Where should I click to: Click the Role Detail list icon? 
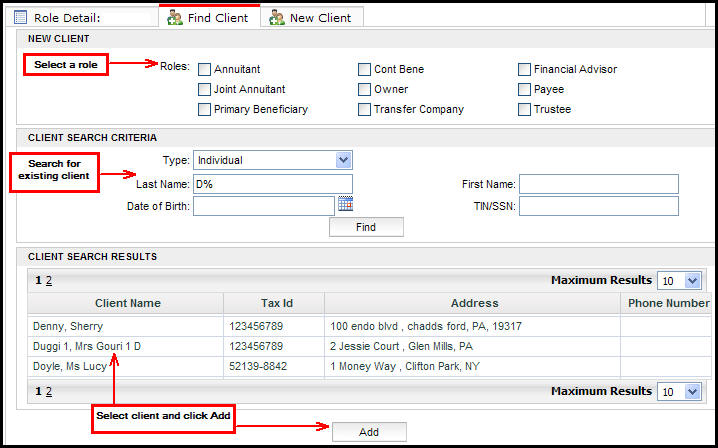click(21, 18)
